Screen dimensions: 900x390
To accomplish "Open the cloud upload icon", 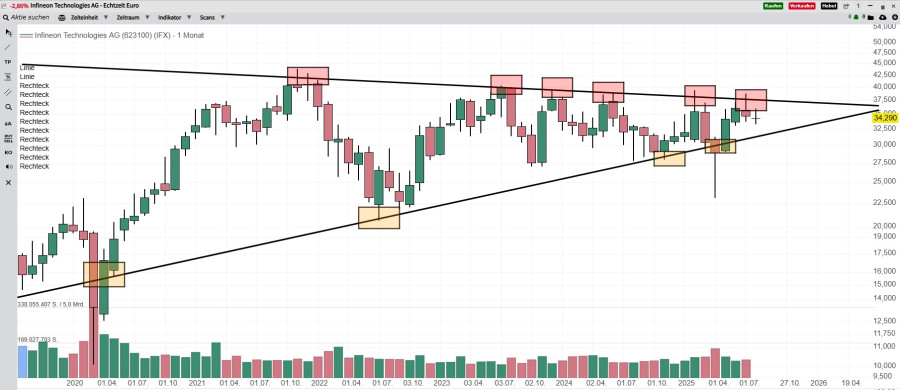I will point(882,18).
